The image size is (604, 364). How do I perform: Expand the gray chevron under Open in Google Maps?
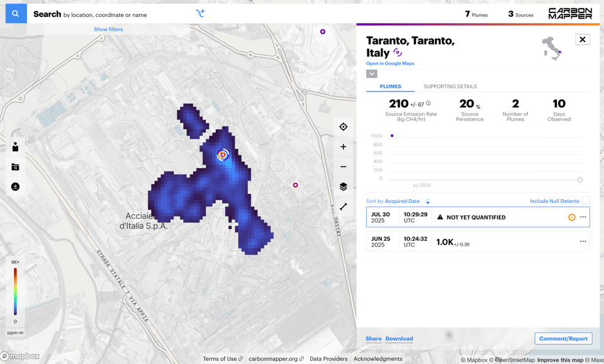pyautogui.click(x=372, y=74)
